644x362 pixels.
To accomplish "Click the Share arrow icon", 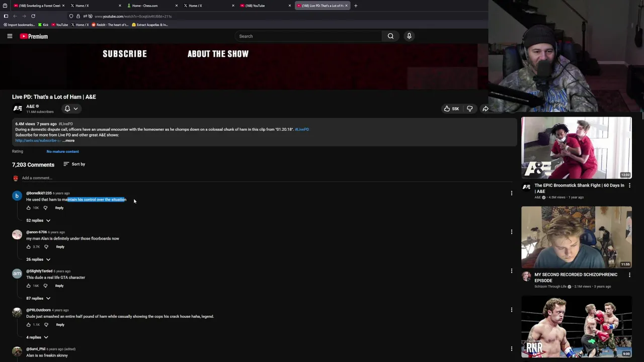I will (x=485, y=109).
